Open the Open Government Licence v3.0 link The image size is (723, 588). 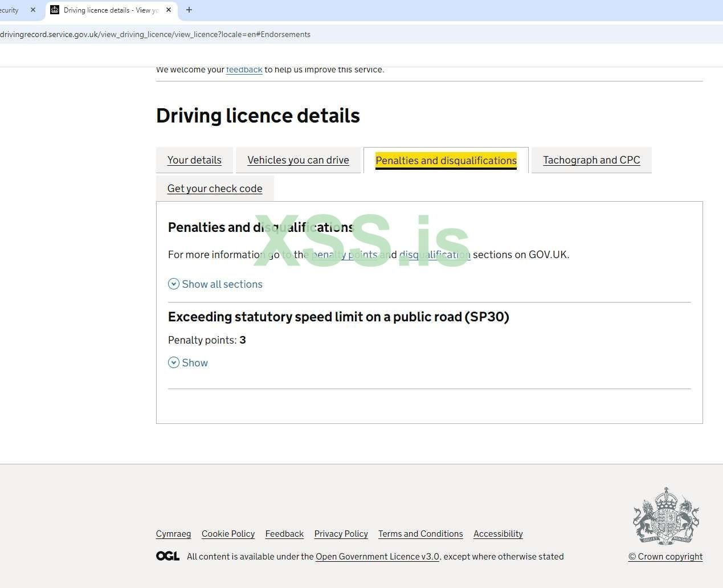click(377, 557)
